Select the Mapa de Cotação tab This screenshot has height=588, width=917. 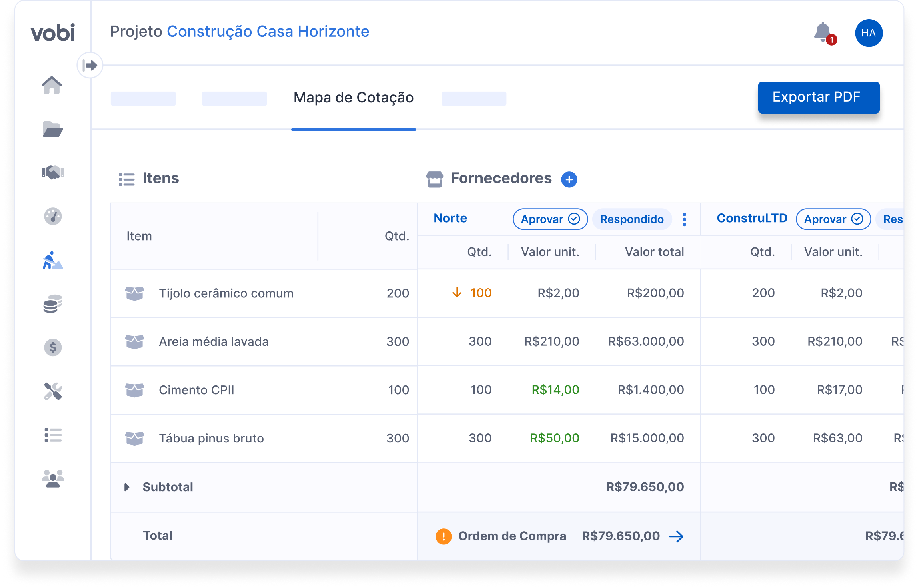pos(353,98)
